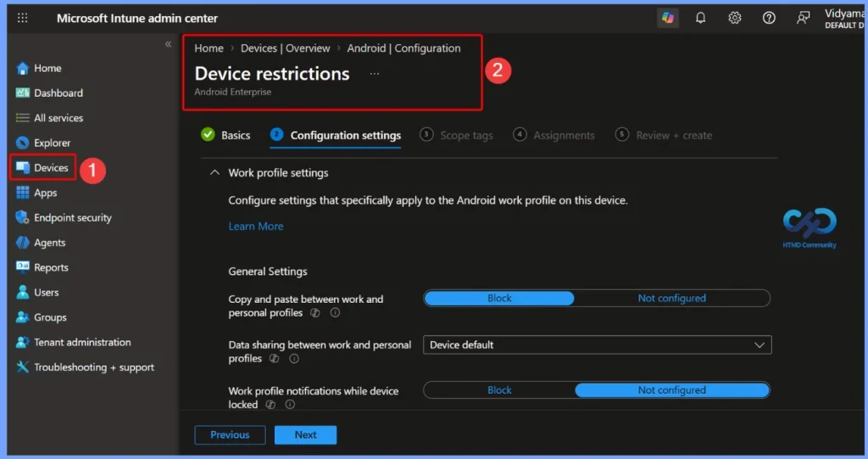
Task: Select the Configuration settings step
Action: (x=336, y=135)
